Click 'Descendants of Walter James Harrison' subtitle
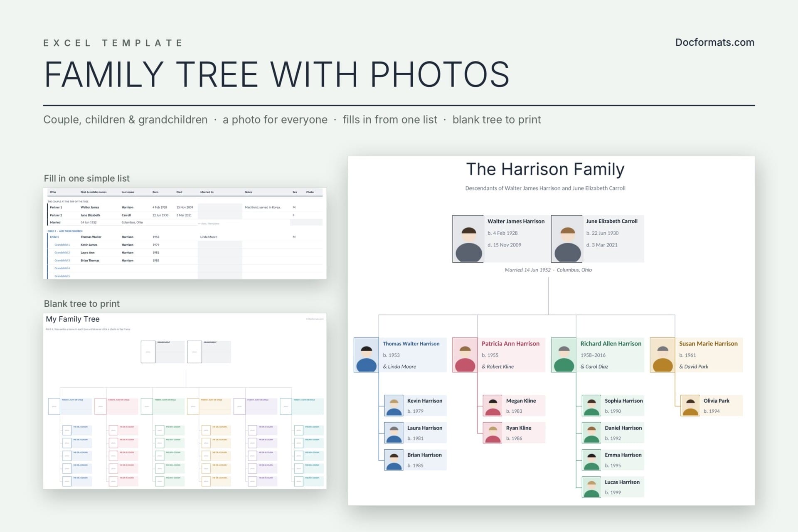 pyautogui.click(x=545, y=188)
